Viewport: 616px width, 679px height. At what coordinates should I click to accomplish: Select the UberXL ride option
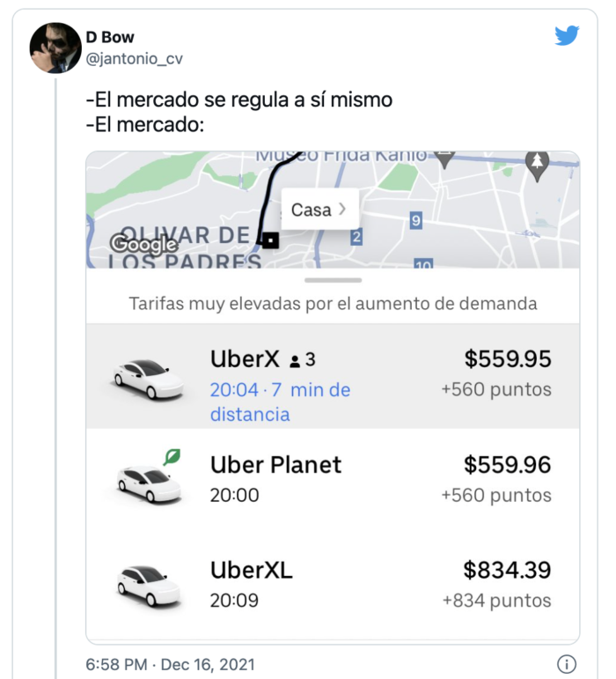coord(333,584)
